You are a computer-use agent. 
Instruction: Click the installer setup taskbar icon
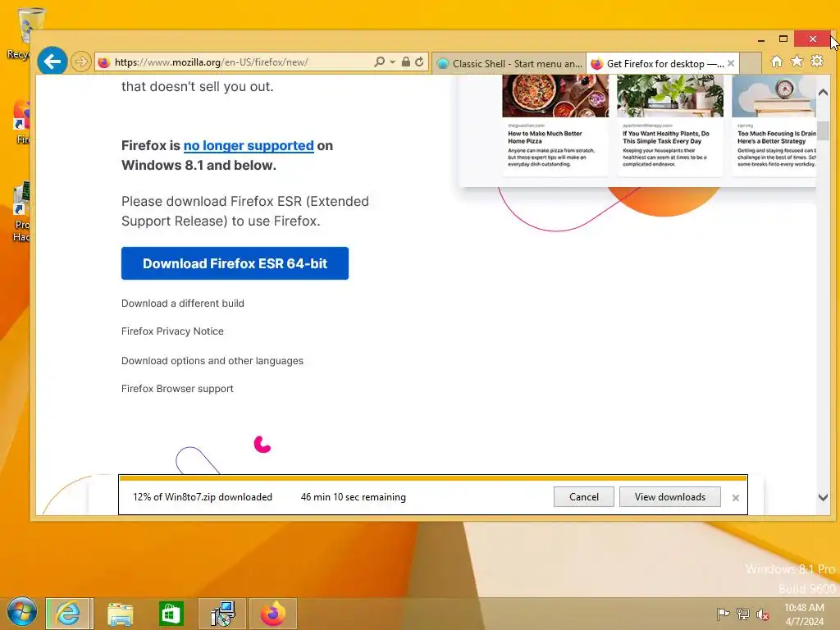pyautogui.click(x=222, y=614)
